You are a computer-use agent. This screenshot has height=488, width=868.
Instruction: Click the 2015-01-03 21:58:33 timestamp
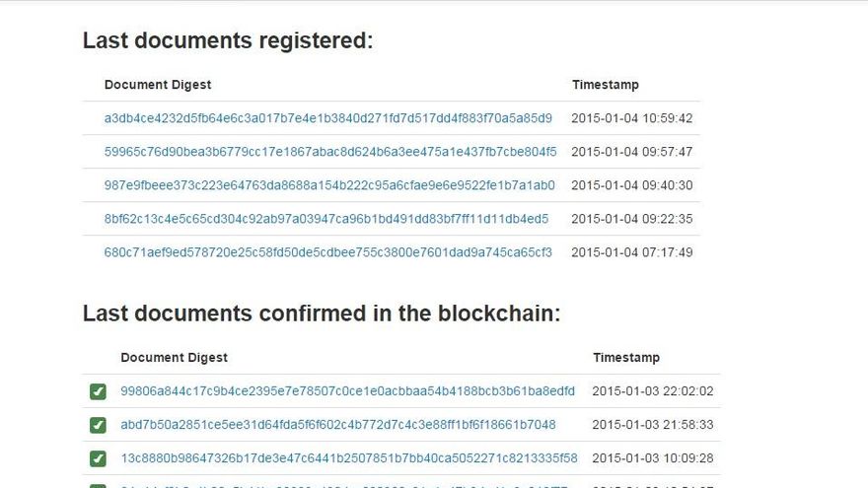[x=653, y=425]
